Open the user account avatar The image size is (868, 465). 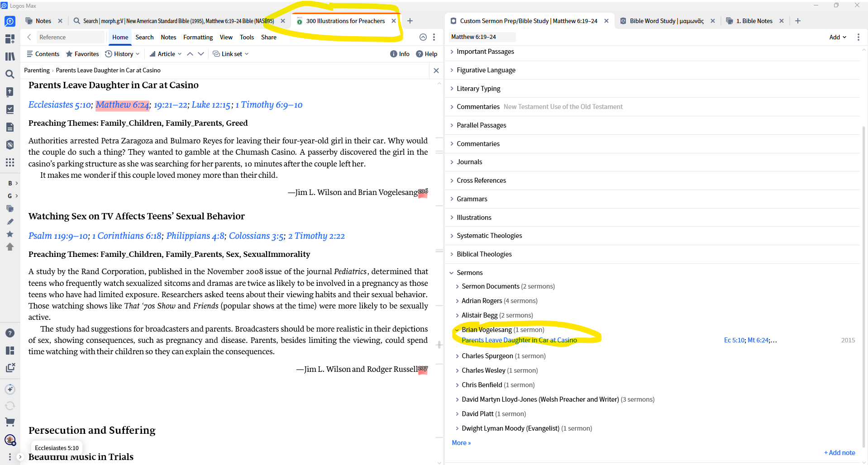10,440
